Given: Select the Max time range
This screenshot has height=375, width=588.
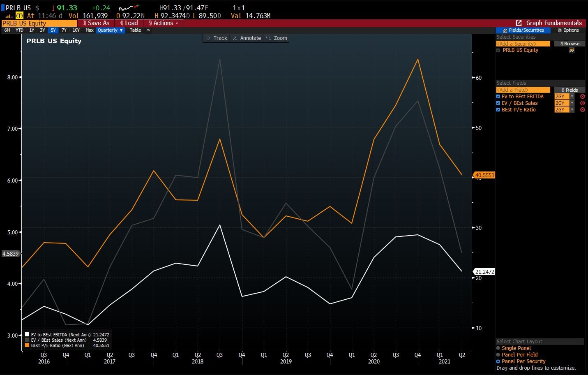Looking at the screenshot, I should click(x=90, y=30).
